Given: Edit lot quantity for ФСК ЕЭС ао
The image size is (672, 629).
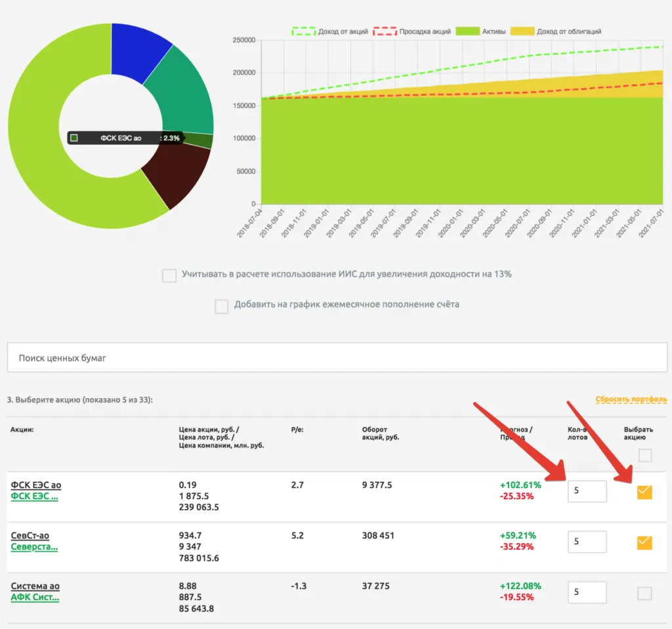Looking at the screenshot, I should (x=587, y=491).
